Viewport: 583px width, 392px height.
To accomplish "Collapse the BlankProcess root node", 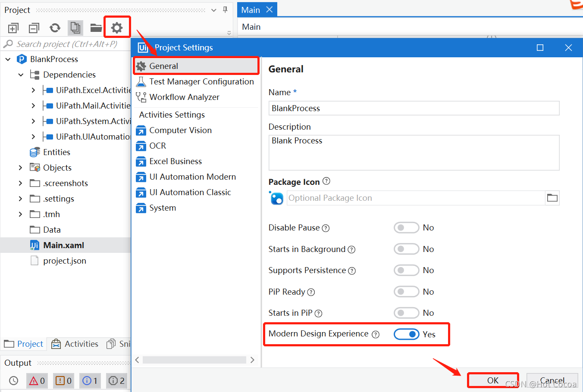I will coord(8,59).
